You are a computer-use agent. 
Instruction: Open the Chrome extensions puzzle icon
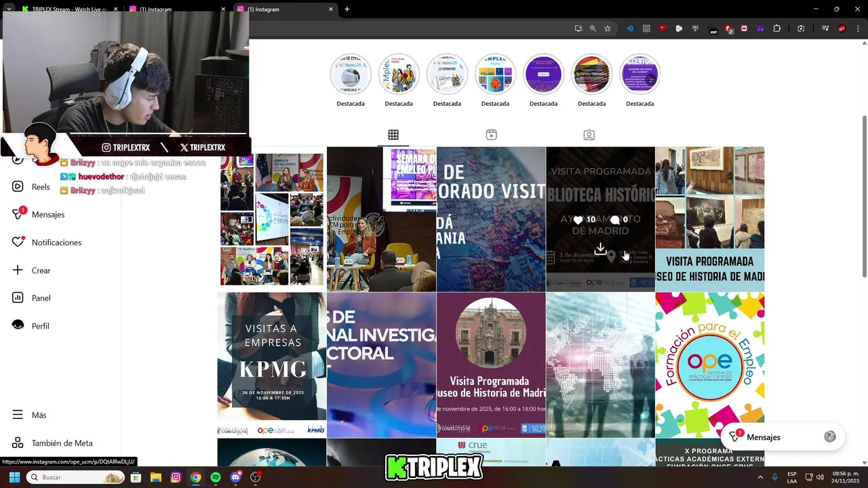click(x=777, y=28)
